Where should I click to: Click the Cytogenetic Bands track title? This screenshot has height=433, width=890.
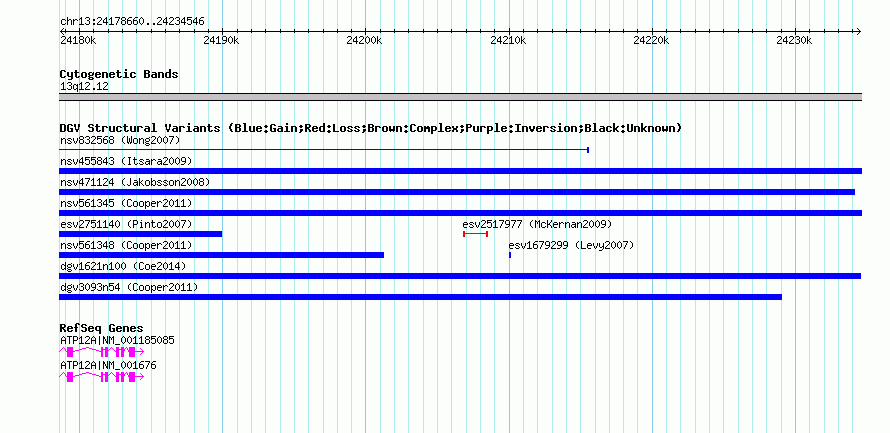119,74
